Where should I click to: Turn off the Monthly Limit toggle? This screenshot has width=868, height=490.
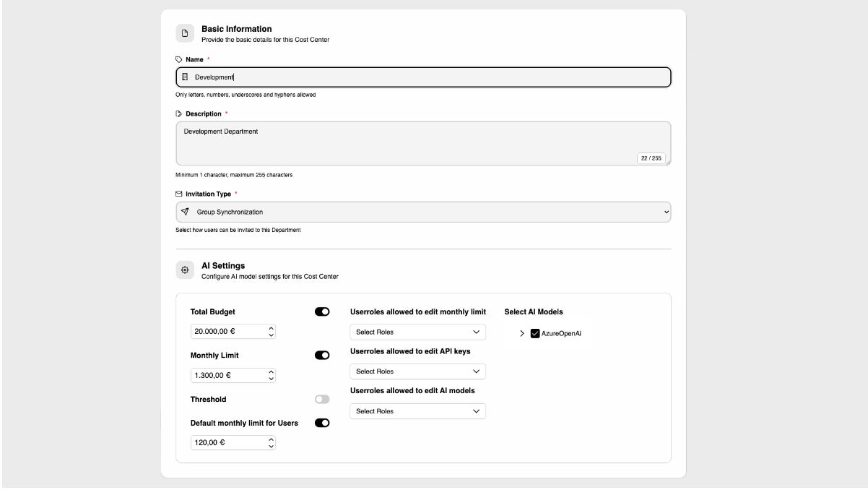pyautogui.click(x=322, y=355)
